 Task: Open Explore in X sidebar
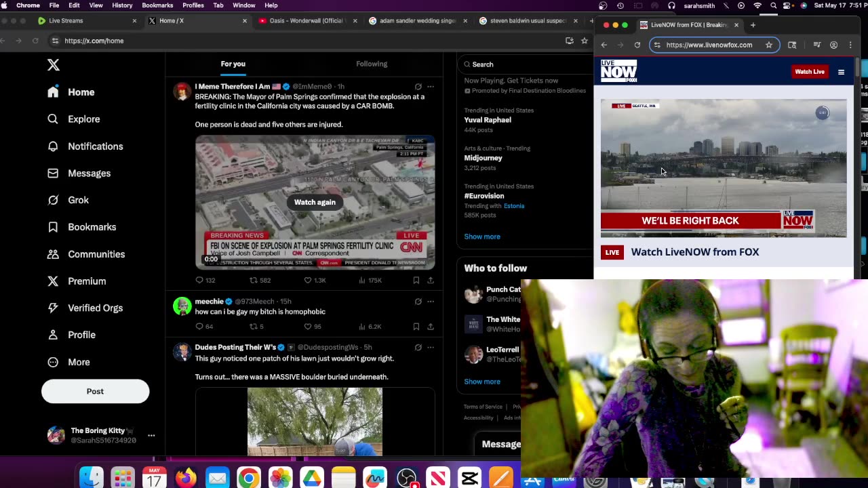(x=74, y=119)
